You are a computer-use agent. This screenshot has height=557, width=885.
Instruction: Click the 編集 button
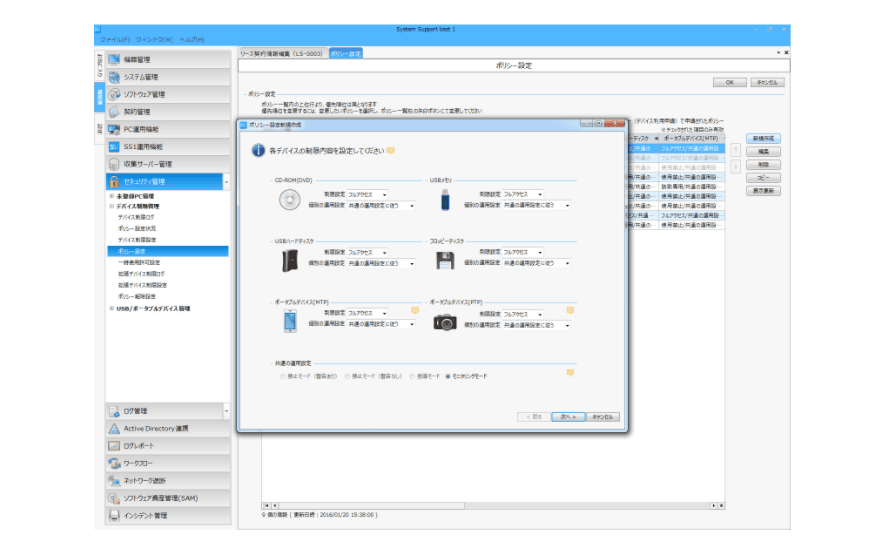click(763, 152)
